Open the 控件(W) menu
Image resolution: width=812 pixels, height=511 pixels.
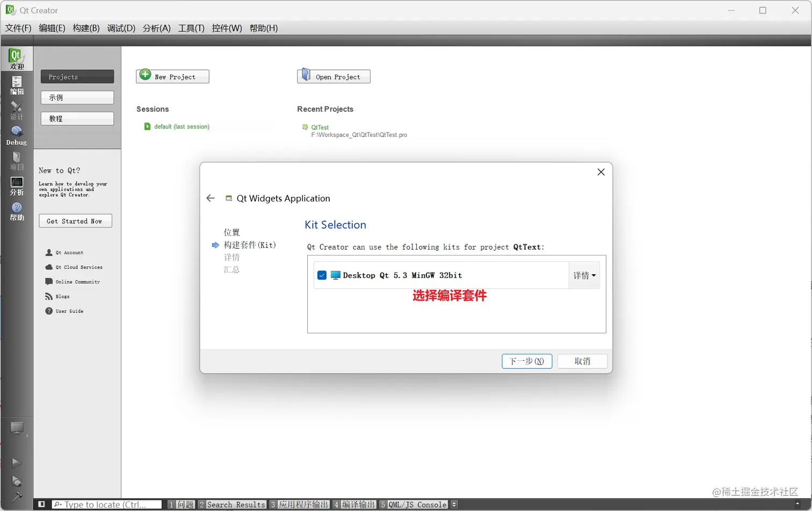pyautogui.click(x=227, y=28)
